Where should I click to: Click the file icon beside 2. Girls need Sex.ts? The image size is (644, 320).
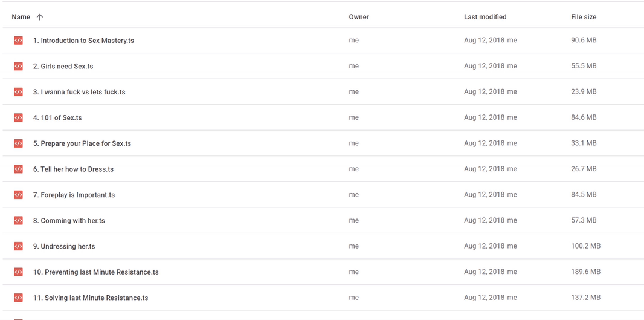pos(18,66)
